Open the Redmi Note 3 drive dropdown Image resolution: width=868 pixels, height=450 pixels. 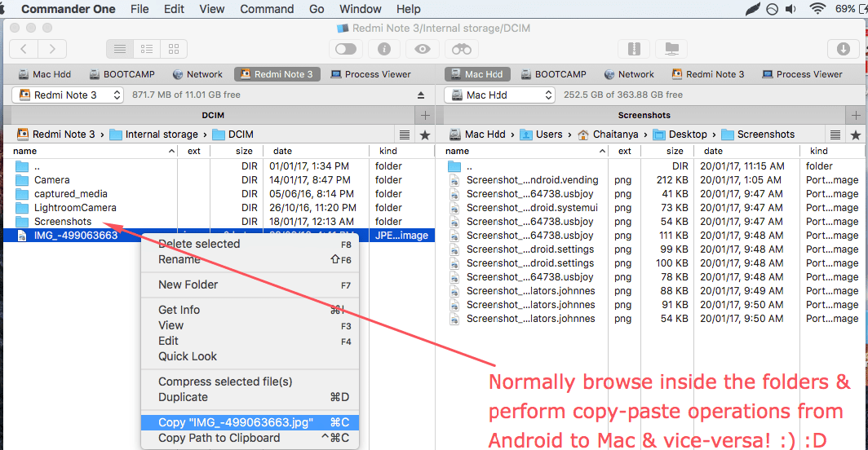pyautogui.click(x=68, y=95)
